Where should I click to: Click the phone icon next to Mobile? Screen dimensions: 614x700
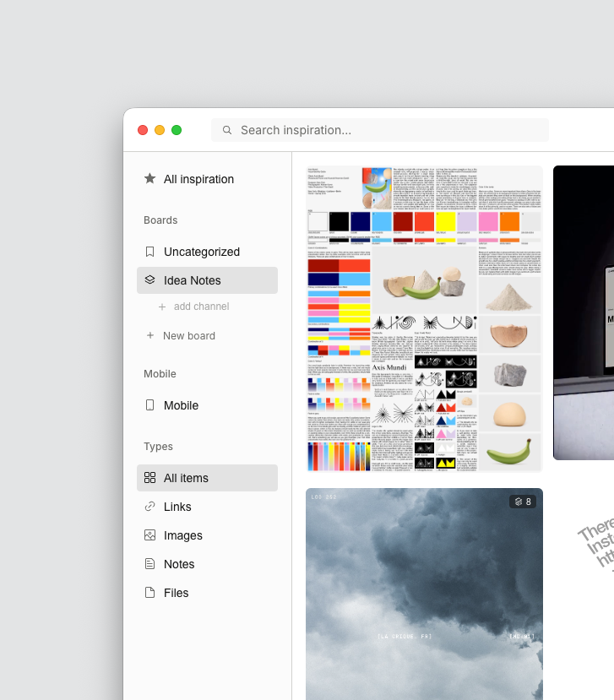(149, 405)
